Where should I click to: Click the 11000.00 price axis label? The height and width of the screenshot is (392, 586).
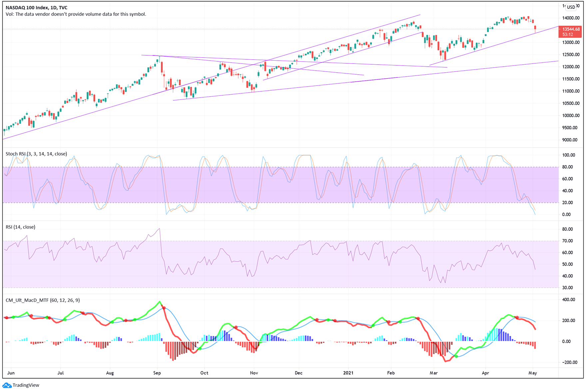coord(571,91)
